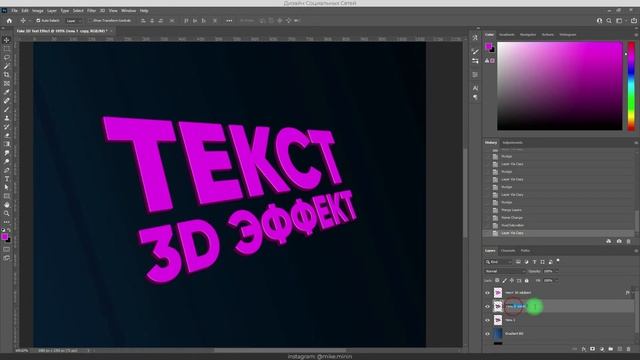Select the Path Selection arrow tool

pos(7,187)
